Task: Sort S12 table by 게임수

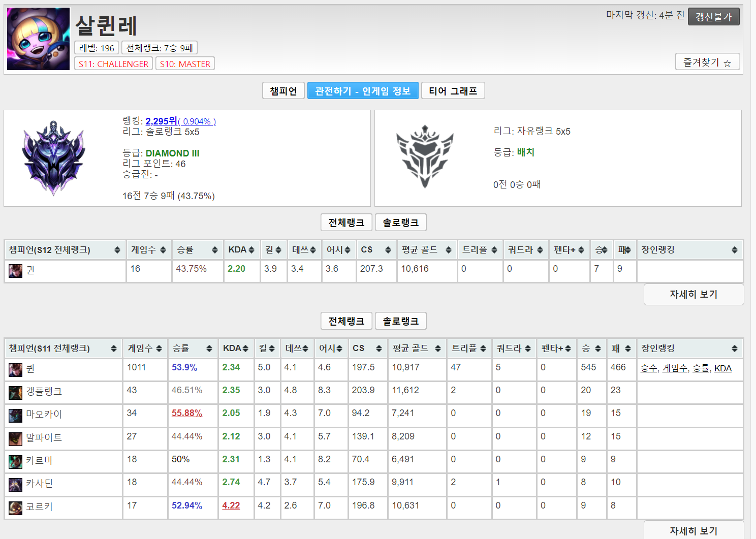Action: 148,250
